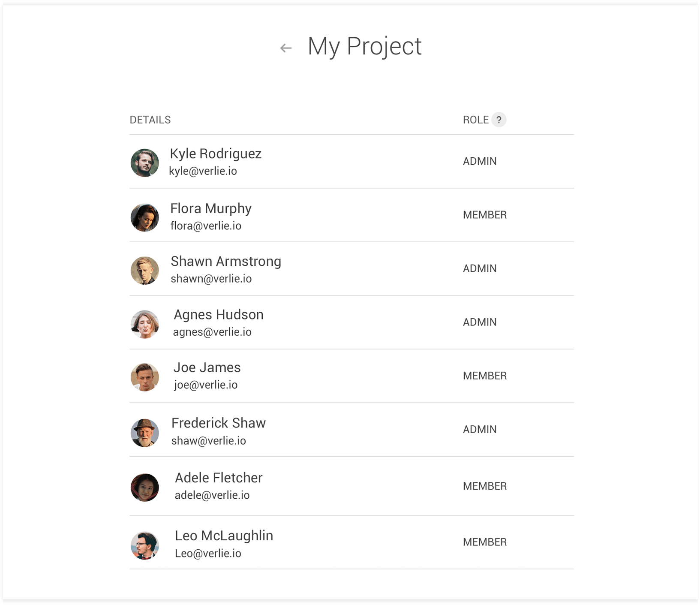Select the Shawn Armstrong name

click(226, 261)
